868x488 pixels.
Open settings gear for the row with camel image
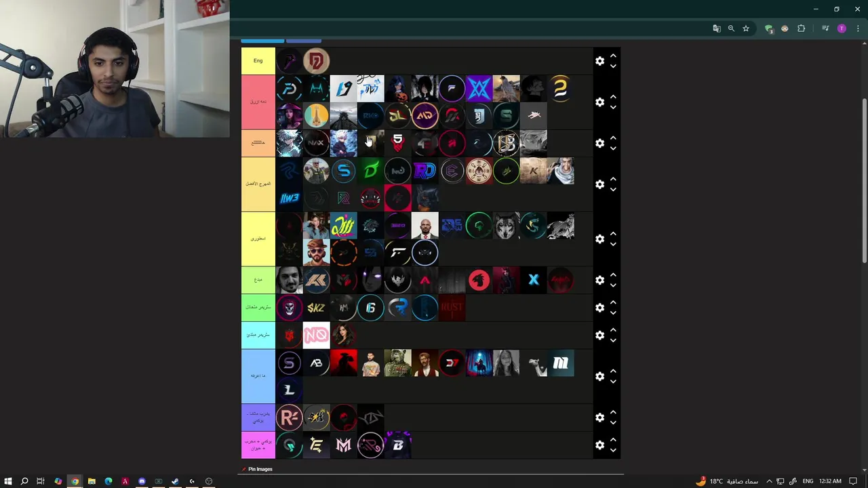coord(599,376)
